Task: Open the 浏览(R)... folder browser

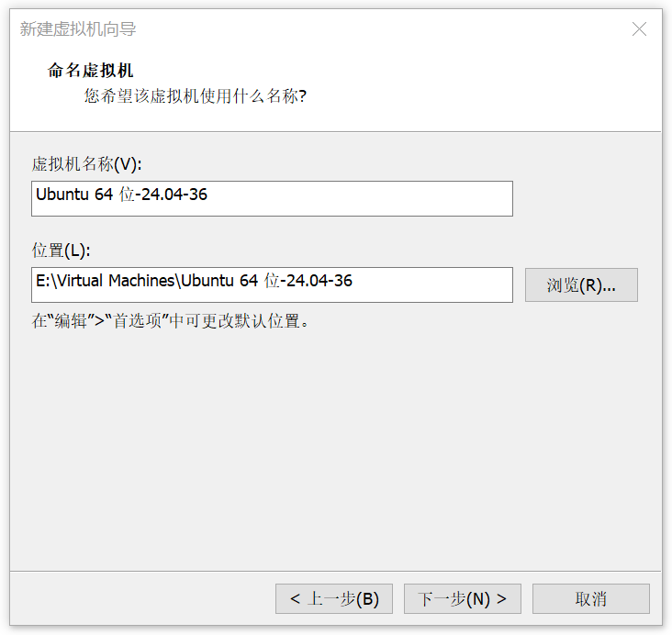Action: (581, 285)
